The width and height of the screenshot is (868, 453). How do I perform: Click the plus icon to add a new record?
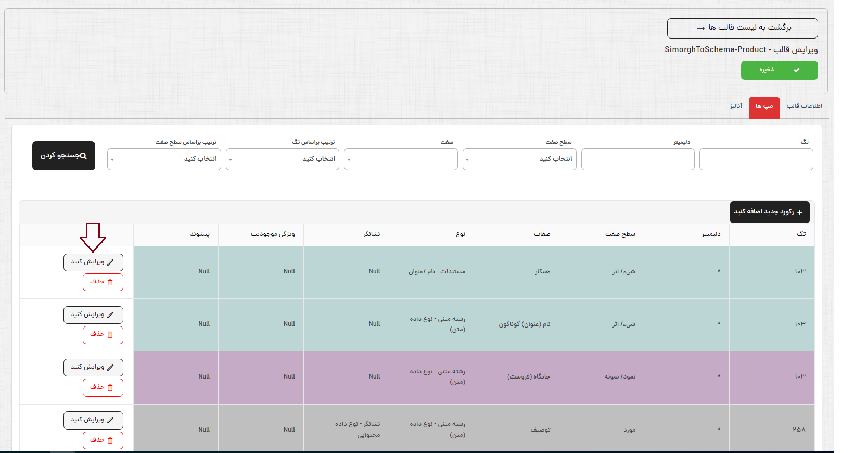click(800, 212)
